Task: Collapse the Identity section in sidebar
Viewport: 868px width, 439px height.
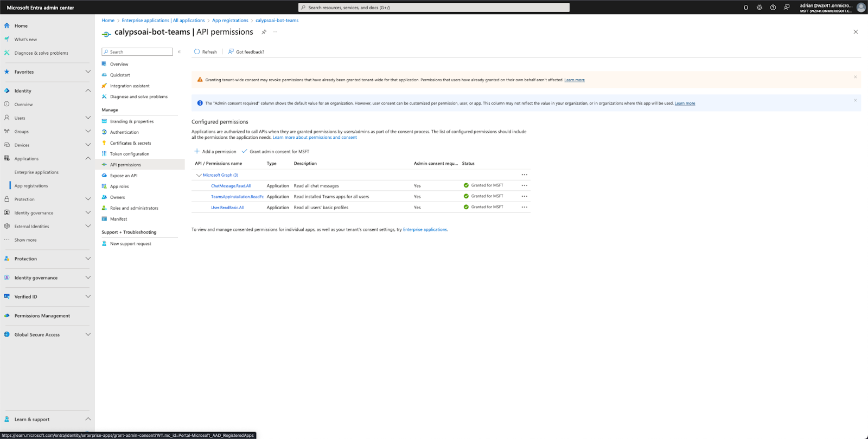Action: 88,91
